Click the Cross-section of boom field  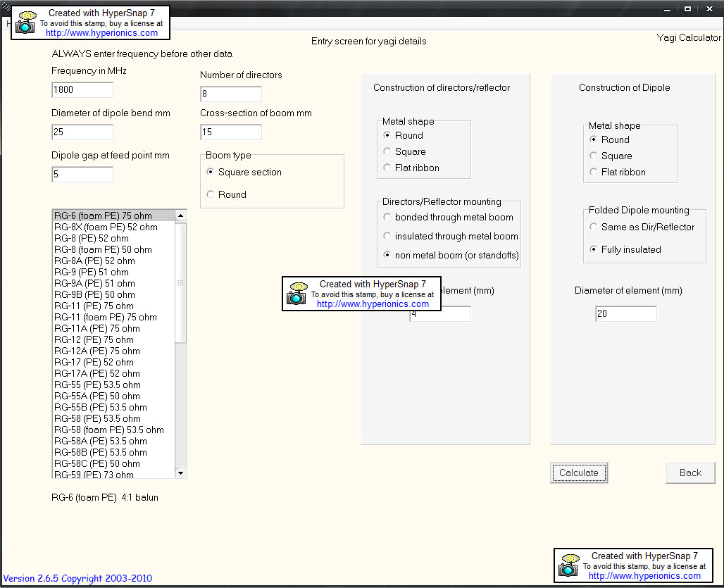(x=231, y=132)
